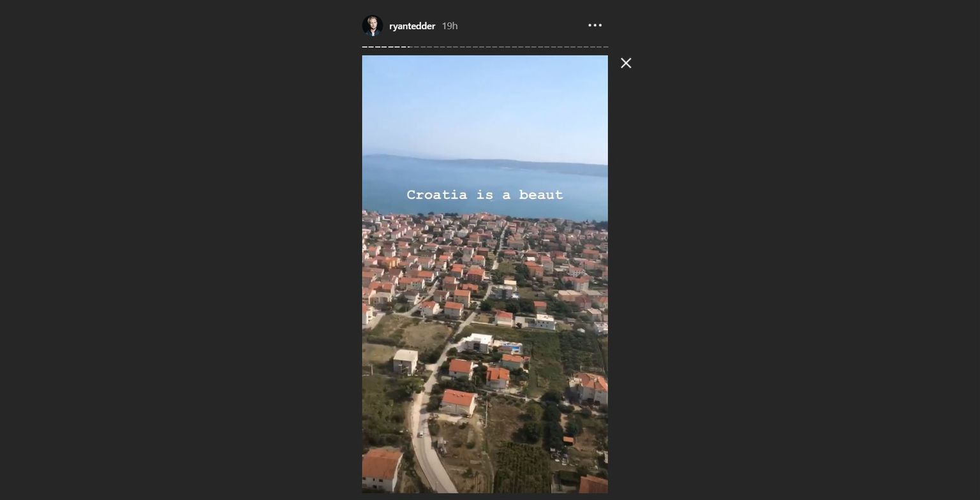Screen dimensions: 980x500
Task: Select the last story progress segment
Action: [605, 47]
